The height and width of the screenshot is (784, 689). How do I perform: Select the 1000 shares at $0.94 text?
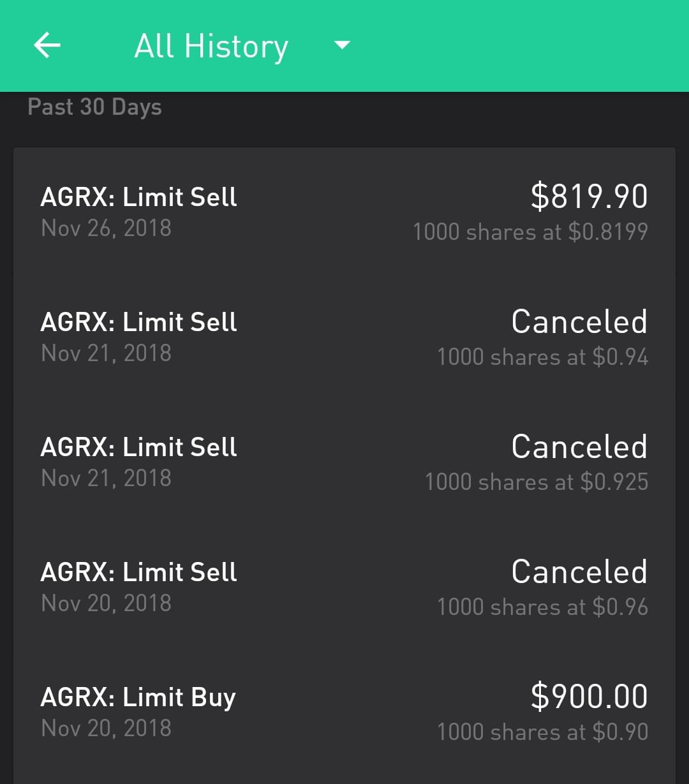pyautogui.click(x=542, y=357)
